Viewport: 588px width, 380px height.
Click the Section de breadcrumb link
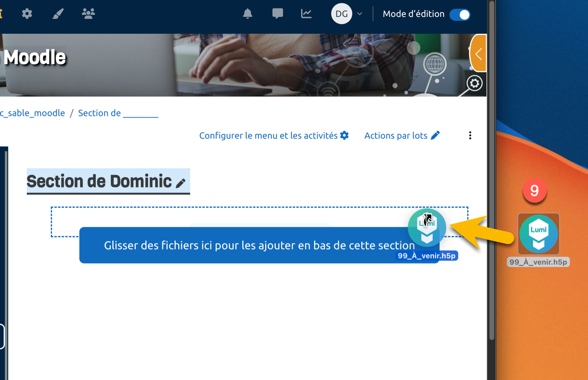[118, 113]
